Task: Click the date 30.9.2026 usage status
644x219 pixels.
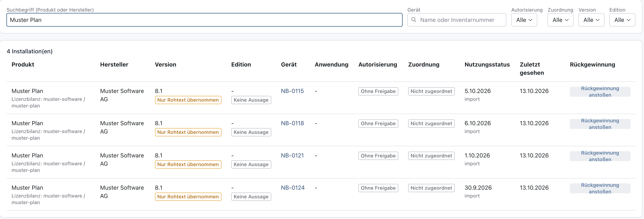Action: pyautogui.click(x=478, y=188)
